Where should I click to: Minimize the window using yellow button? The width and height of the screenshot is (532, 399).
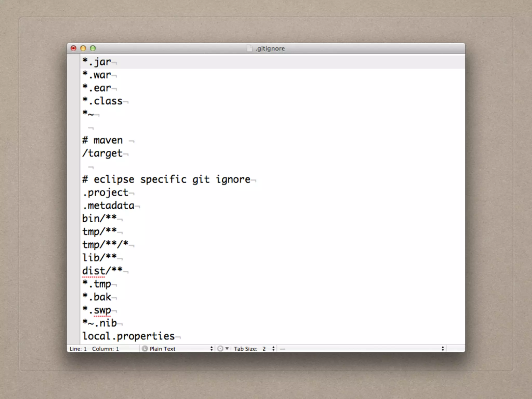[x=83, y=48]
